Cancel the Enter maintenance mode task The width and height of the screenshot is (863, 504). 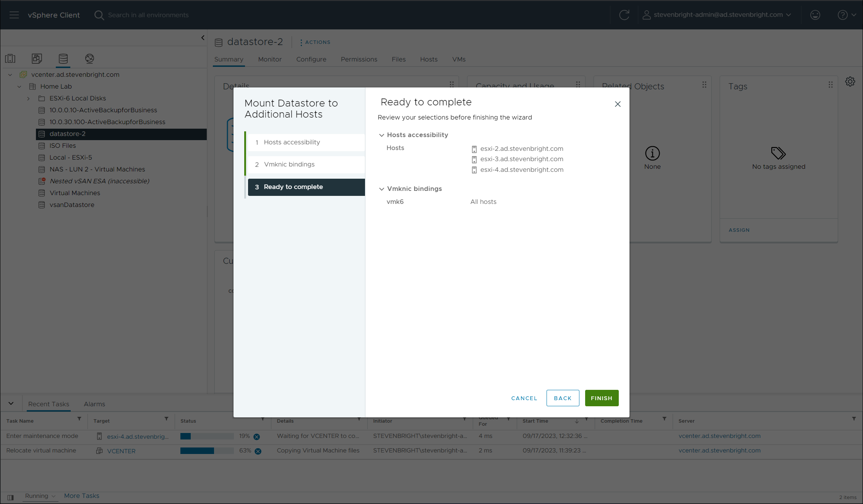[257, 436]
